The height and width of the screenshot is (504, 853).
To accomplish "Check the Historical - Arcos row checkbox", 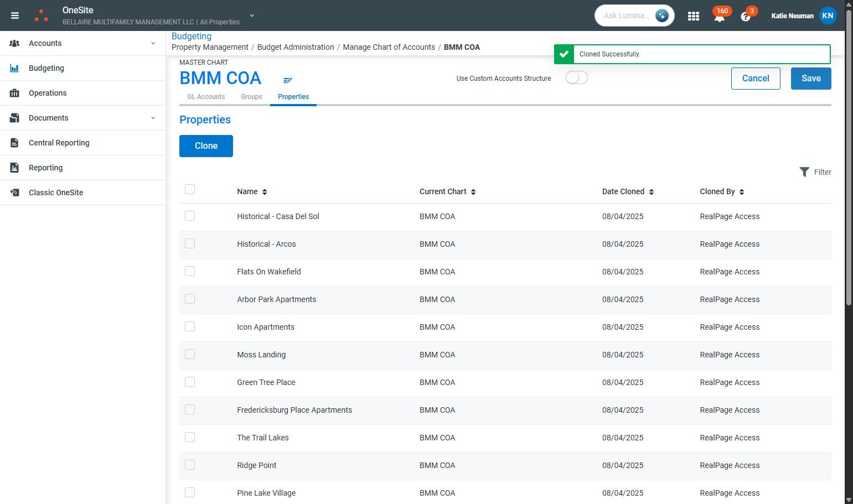I will [190, 243].
